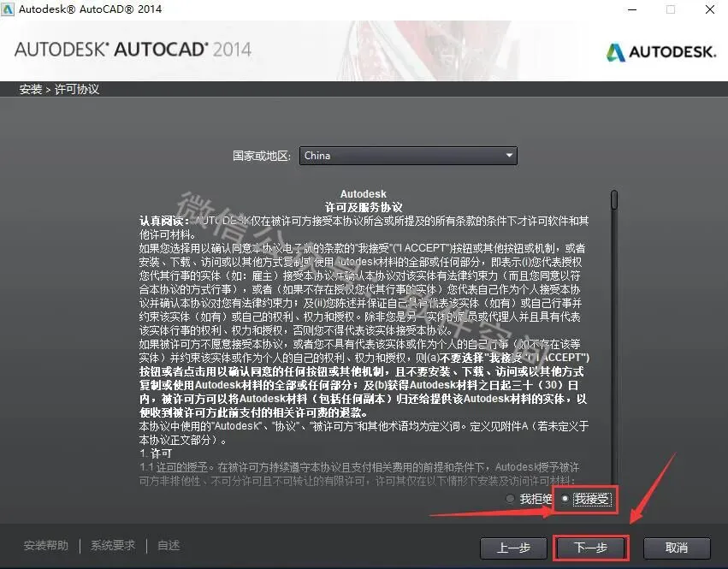
Task: Open the 系统要求 system requirements link
Action: [x=113, y=545]
